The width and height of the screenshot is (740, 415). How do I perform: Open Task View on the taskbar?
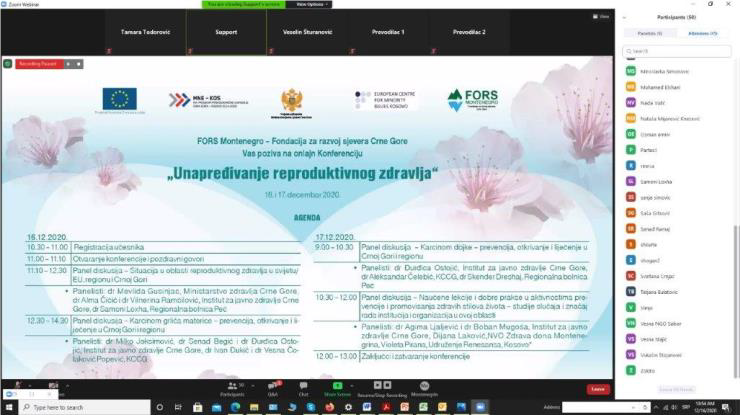click(x=178, y=407)
